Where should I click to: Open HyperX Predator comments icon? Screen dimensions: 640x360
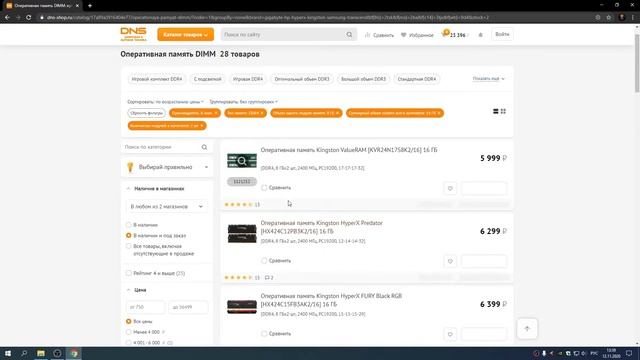coord(269,278)
